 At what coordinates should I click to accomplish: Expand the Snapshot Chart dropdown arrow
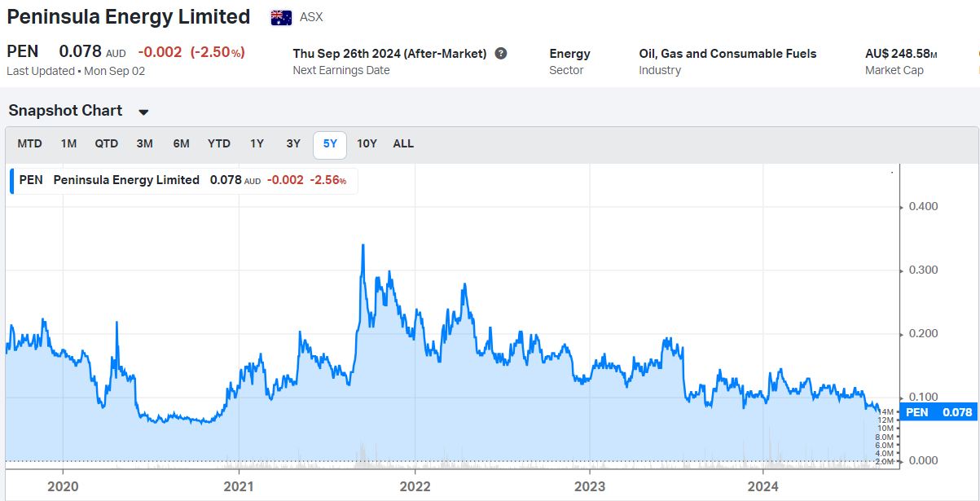point(143,112)
